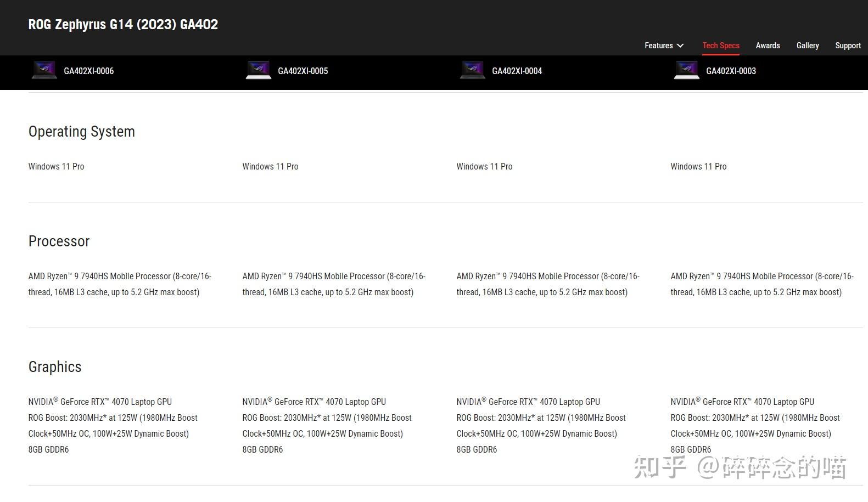Viewport: 868px width, 502px height.
Task: Click the RTX 4070 Laptop GPU line for GA402XI-0003
Action: (x=743, y=402)
